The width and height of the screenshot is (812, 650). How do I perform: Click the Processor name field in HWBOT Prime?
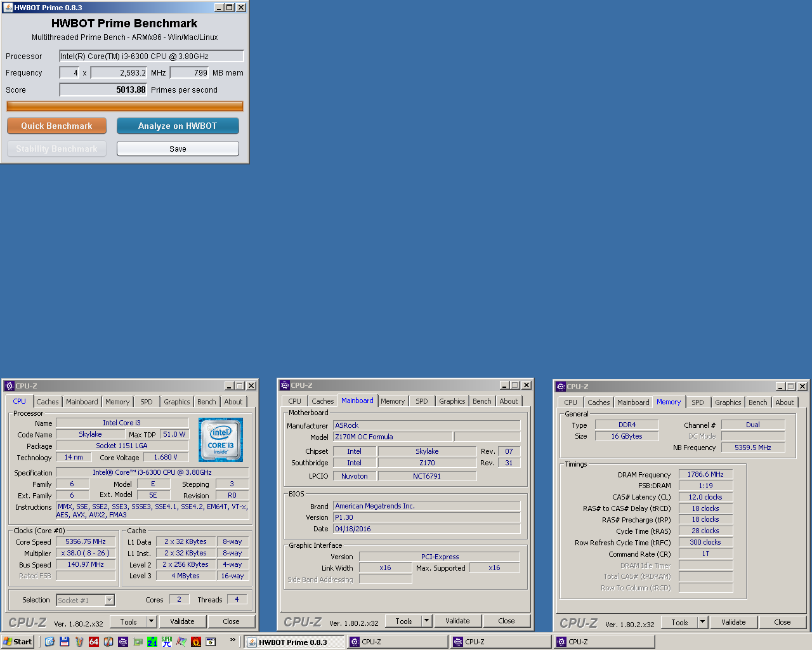pos(152,56)
